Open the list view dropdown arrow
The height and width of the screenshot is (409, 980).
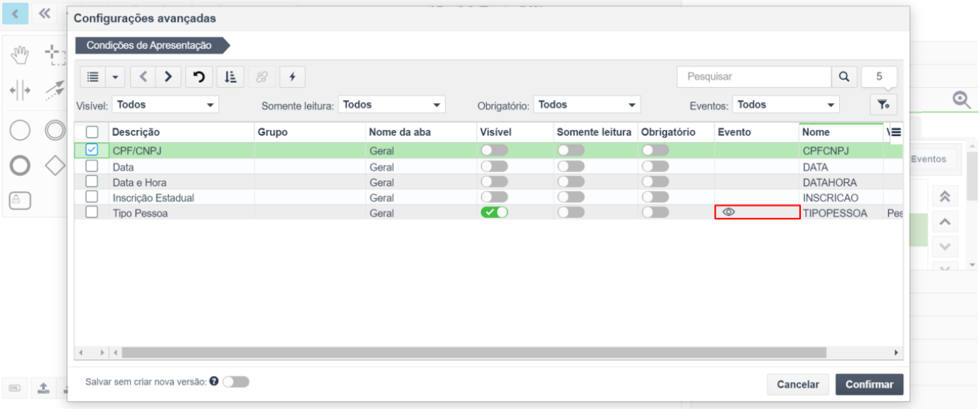115,77
